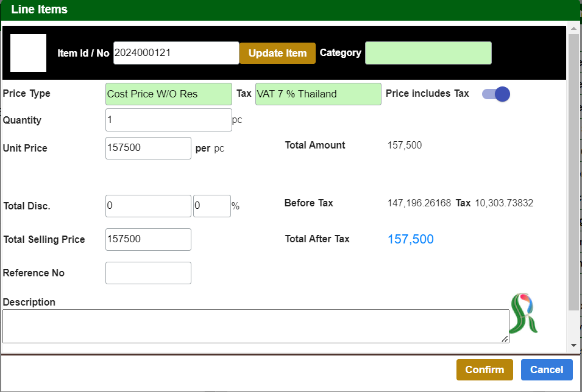Image resolution: width=582 pixels, height=392 pixels.
Task: Click the Cancel button
Action: coord(547,369)
